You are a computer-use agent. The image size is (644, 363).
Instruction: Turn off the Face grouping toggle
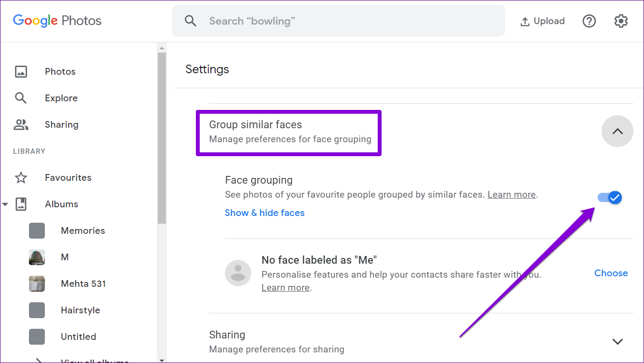click(x=610, y=197)
